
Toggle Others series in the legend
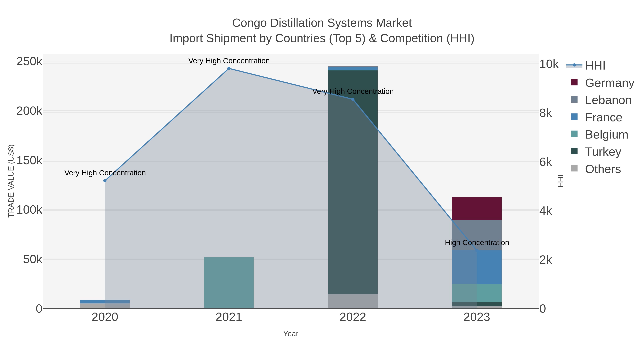click(x=596, y=169)
